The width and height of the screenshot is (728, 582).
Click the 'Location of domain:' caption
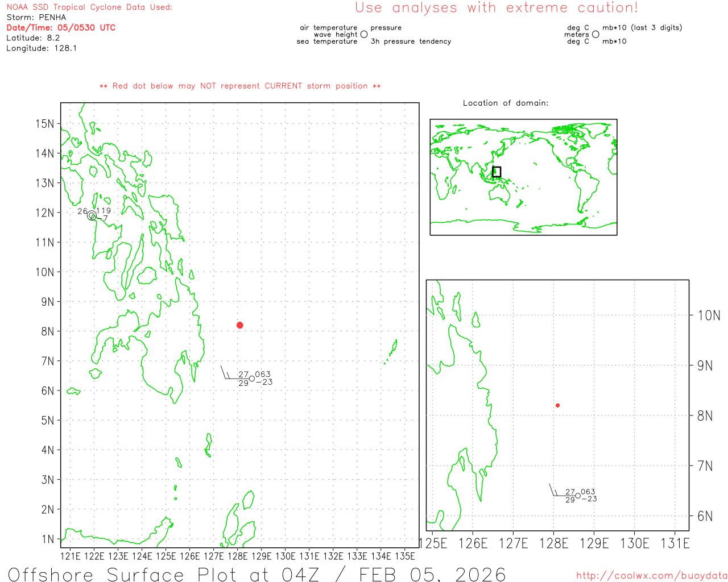click(505, 103)
